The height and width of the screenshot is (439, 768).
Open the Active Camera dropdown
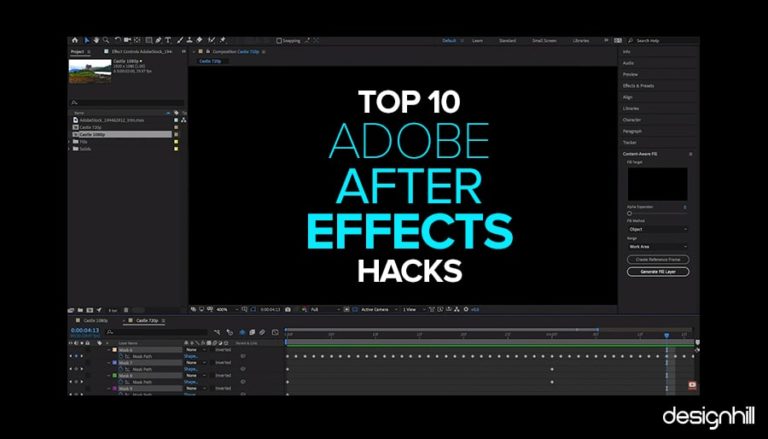379,310
